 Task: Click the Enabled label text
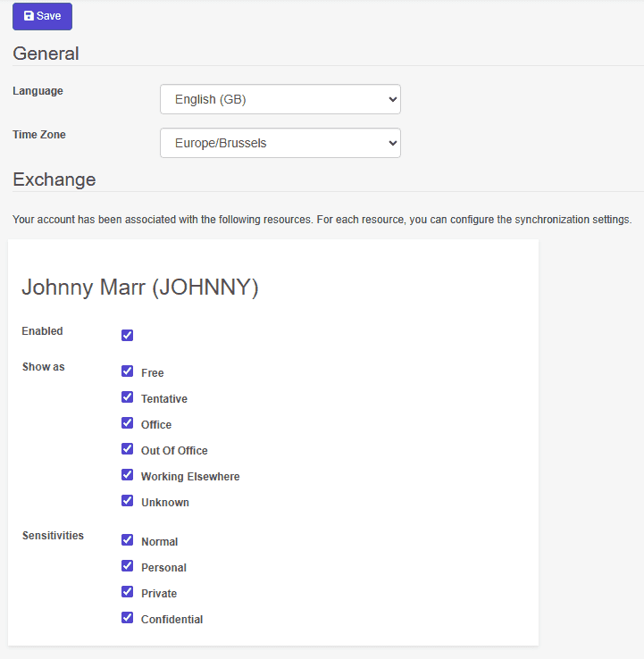coord(42,331)
